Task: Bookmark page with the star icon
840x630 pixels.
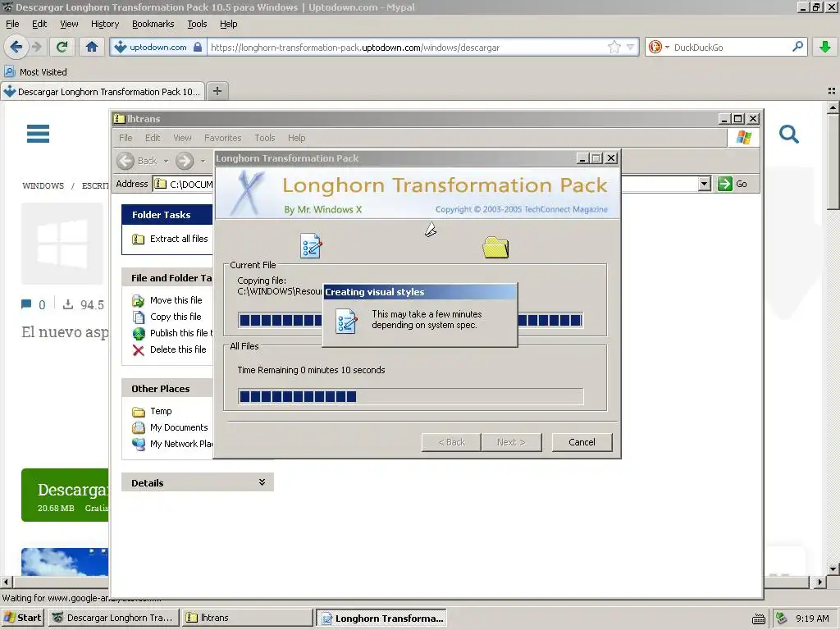Action: pos(614,47)
